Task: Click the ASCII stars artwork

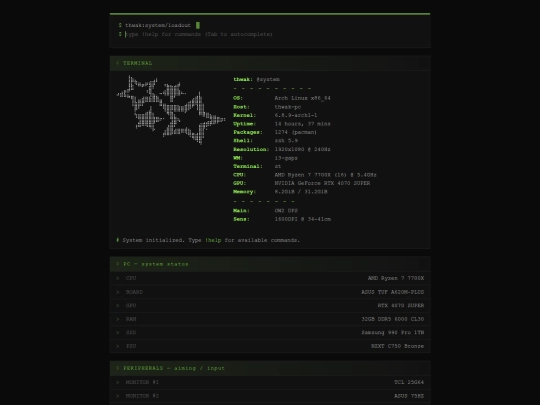Action: [171, 110]
